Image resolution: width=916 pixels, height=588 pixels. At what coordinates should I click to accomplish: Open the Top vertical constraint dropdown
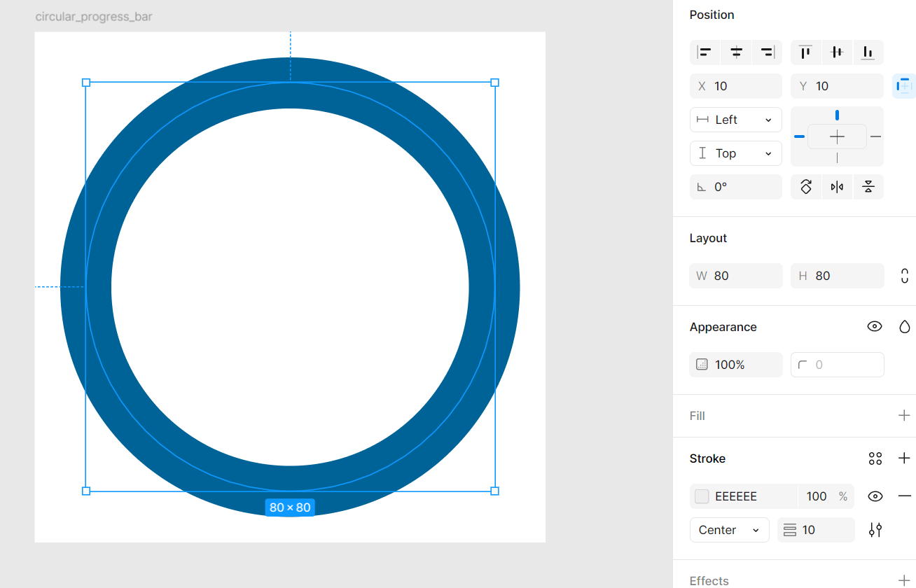[x=736, y=153]
